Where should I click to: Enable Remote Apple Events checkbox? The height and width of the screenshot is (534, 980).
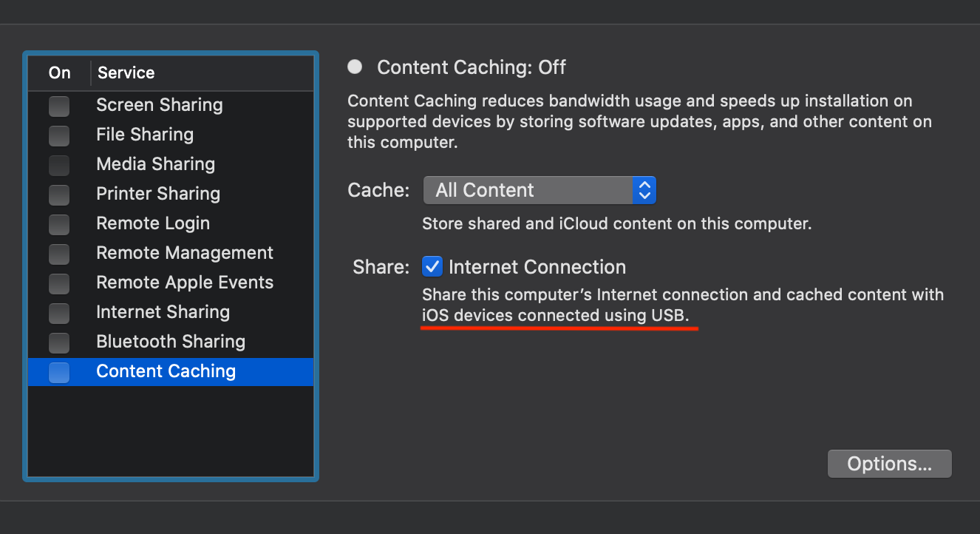(x=59, y=283)
